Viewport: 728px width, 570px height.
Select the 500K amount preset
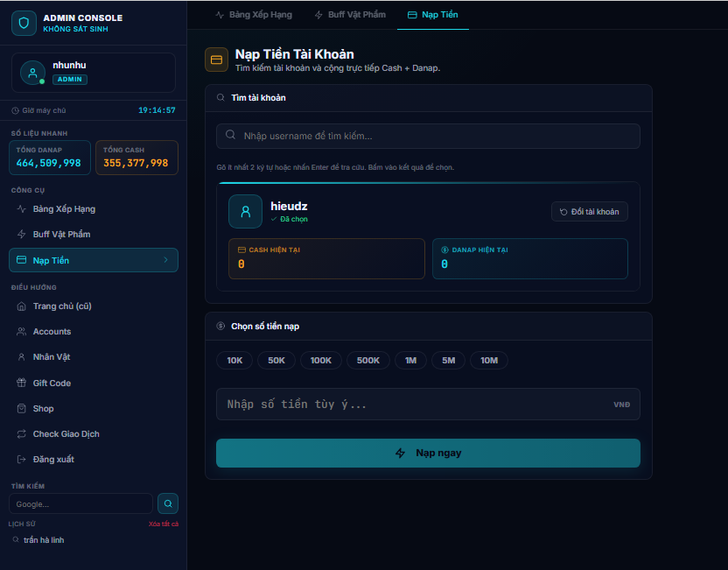(368, 361)
